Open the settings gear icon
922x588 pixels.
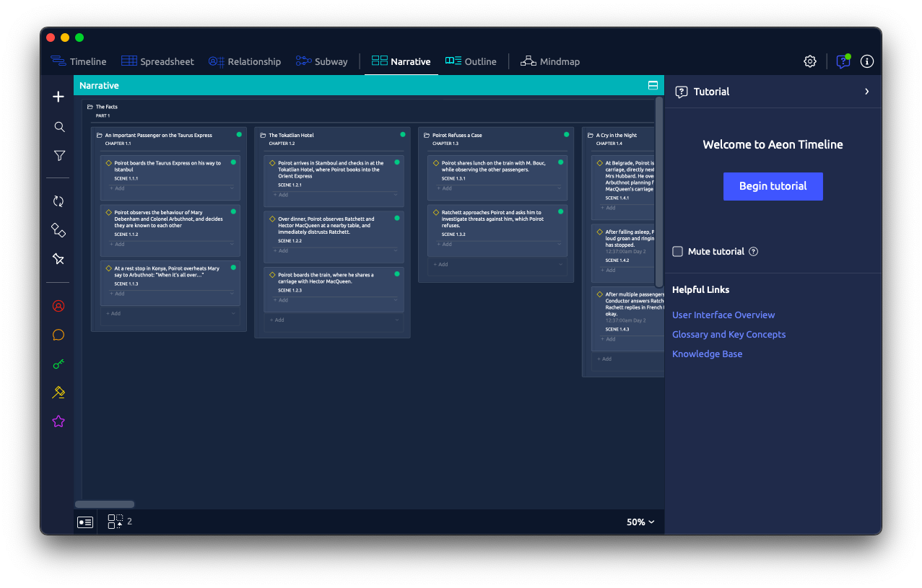pyautogui.click(x=810, y=61)
